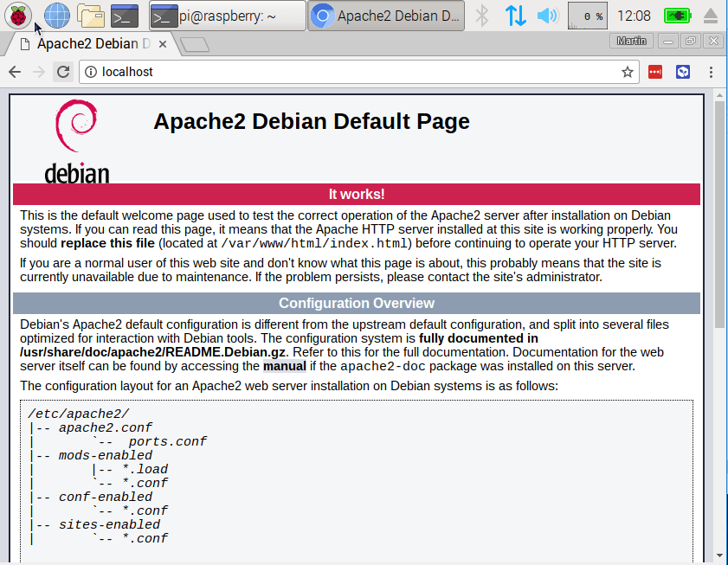
Task: View site information icon for localhost
Action: click(x=91, y=72)
